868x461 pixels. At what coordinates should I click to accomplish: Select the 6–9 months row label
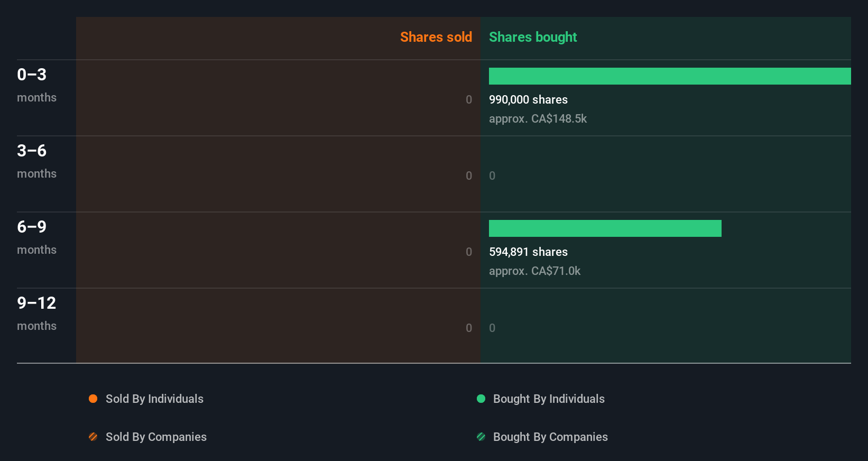pos(36,237)
